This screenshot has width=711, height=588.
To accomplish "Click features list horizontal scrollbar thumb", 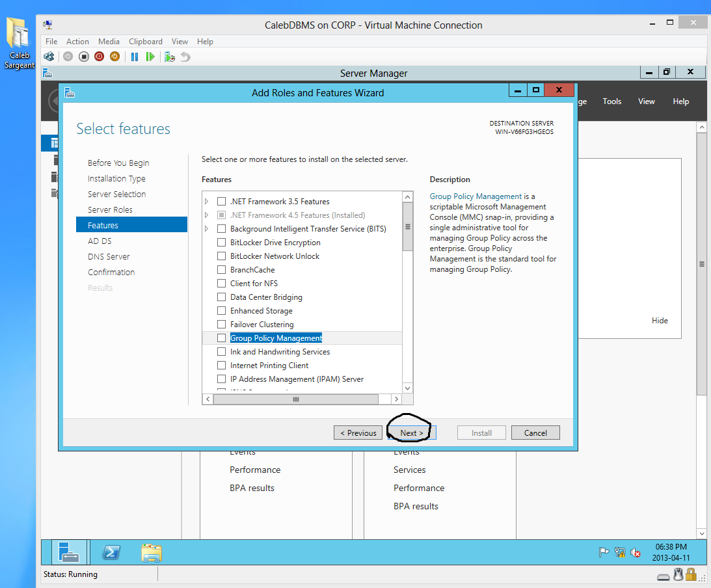I will [295, 399].
